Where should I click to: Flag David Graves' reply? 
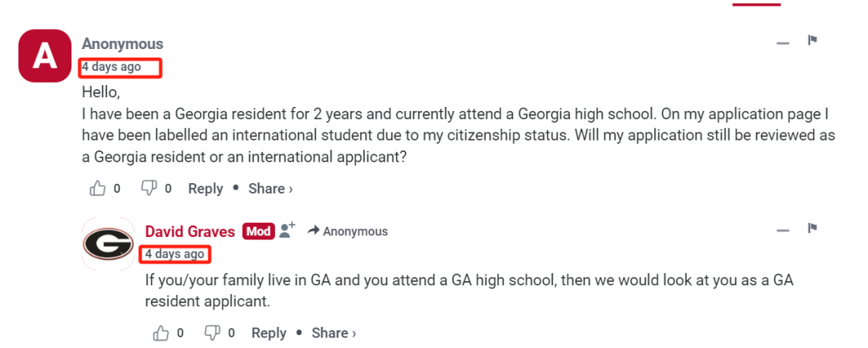(x=813, y=229)
